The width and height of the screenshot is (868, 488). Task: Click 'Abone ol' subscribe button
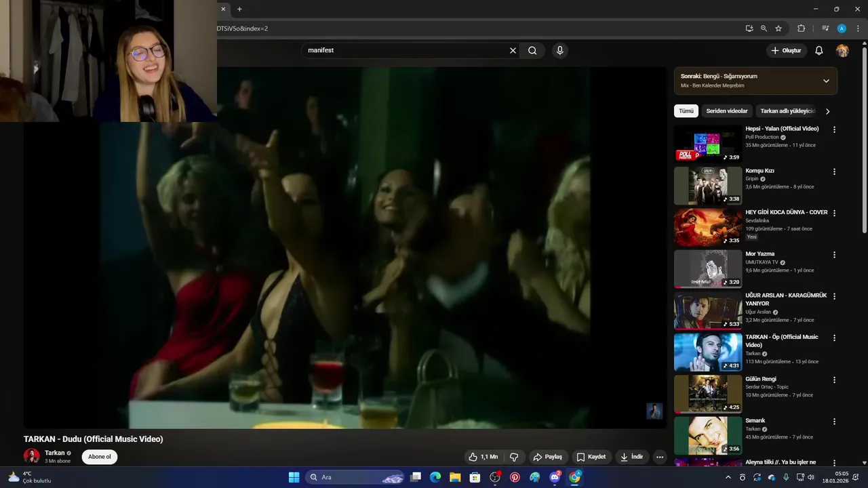click(100, 457)
